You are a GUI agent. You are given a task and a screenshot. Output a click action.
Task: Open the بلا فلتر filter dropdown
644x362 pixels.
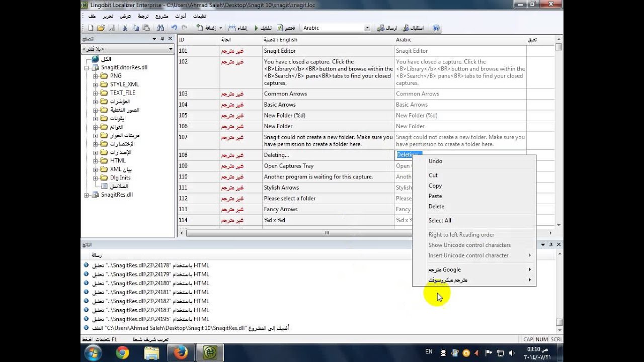click(x=171, y=49)
